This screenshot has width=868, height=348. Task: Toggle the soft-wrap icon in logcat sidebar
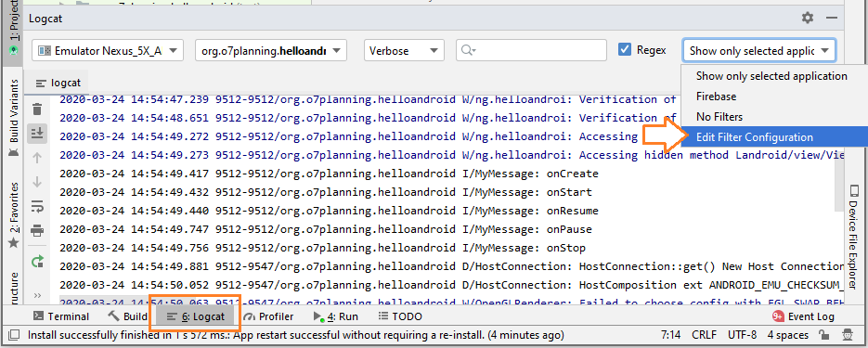(37, 206)
